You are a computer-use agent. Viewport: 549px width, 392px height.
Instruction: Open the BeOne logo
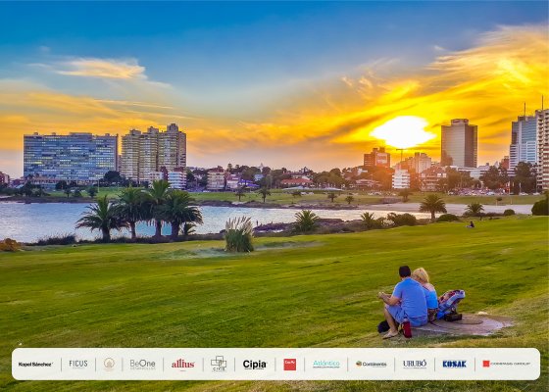pos(142,365)
